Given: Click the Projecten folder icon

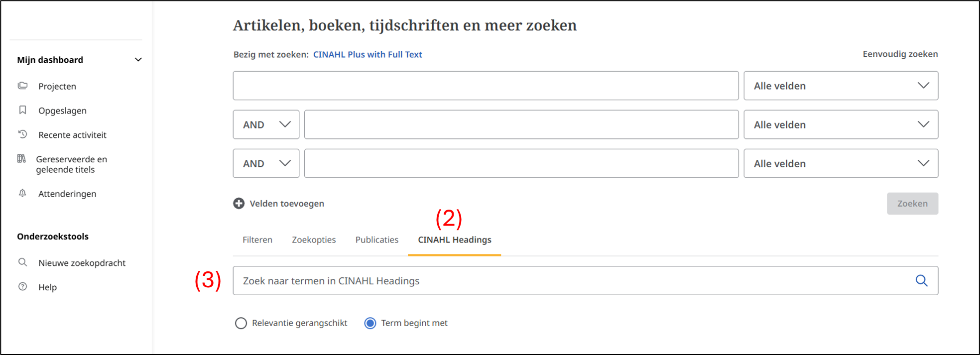Looking at the screenshot, I should (22, 86).
